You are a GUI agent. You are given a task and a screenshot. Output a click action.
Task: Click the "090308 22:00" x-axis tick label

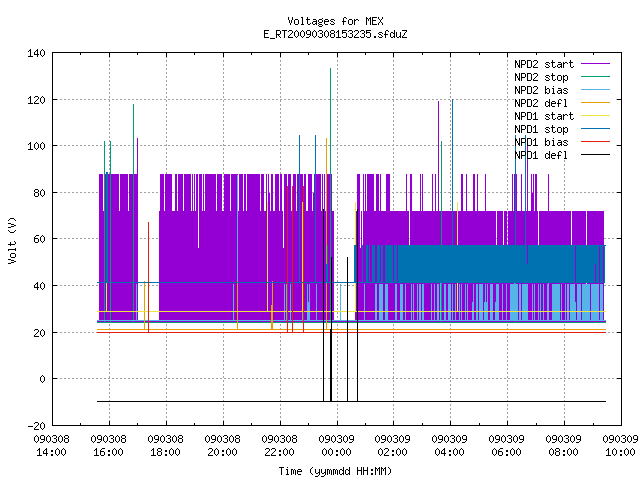279,446
